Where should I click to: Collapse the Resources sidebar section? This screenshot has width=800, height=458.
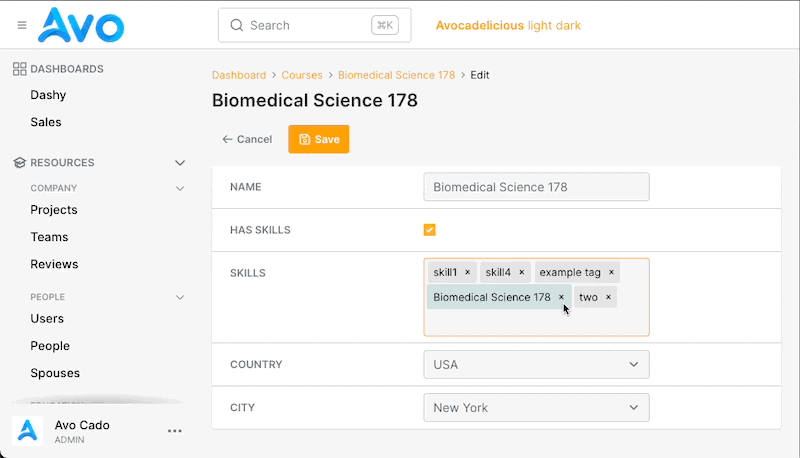point(180,162)
